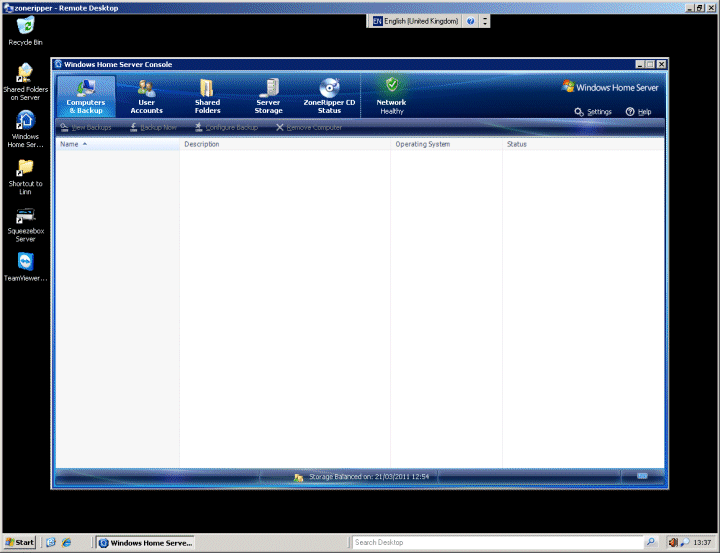This screenshot has width=720, height=553.
Task: Close the Windows Home Server Console
Action: click(661, 65)
